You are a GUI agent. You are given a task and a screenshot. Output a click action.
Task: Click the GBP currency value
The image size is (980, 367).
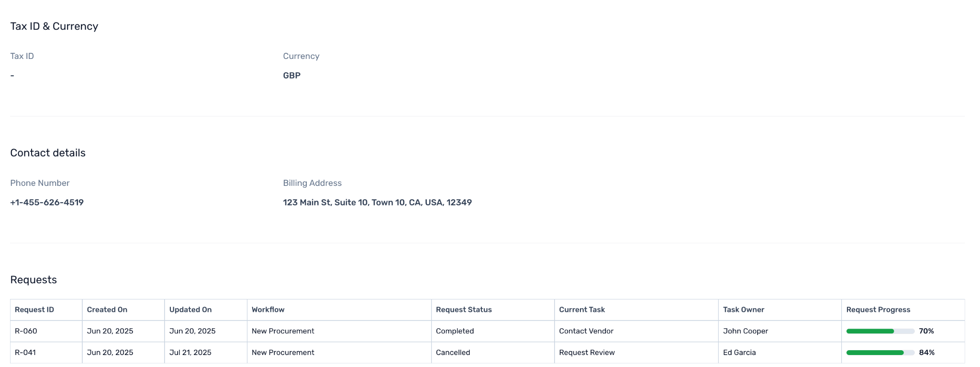point(292,75)
